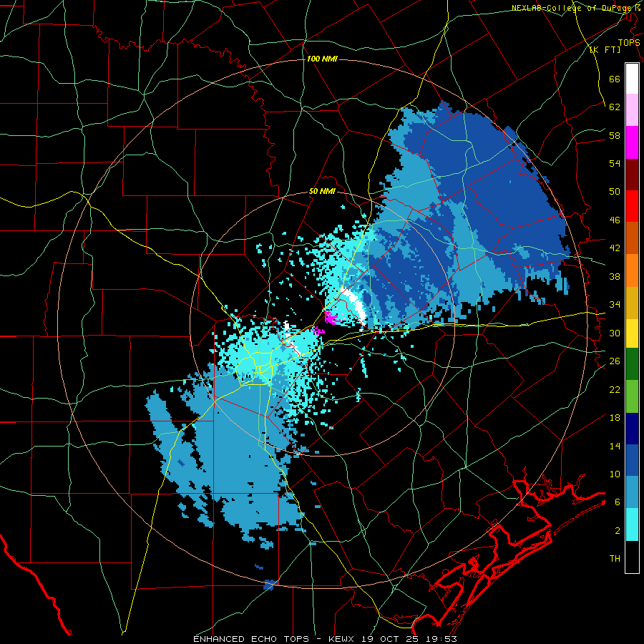Select the cyan legend swatch

[632, 525]
